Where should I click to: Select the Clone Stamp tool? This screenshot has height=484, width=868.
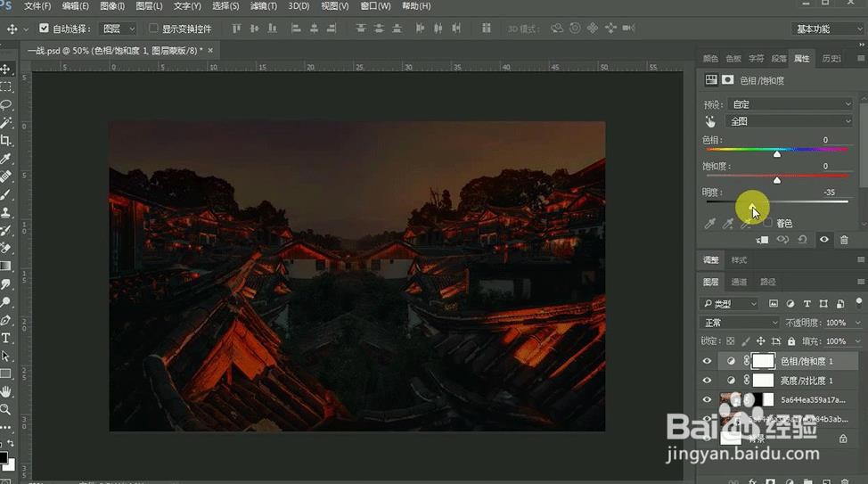[5, 213]
